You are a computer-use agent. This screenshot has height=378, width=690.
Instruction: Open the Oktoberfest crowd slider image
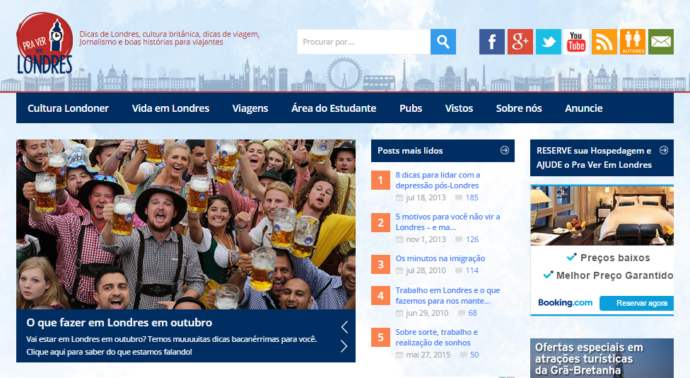186,224
